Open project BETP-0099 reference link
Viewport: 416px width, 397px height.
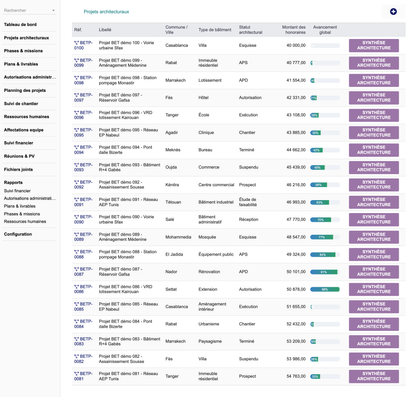(x=83, y=63)
